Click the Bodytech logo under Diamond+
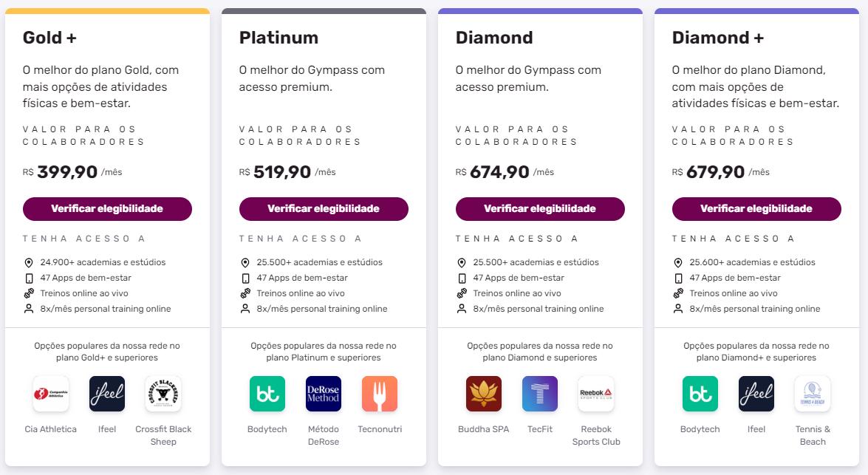Screen dimensions: 868x475 700,394
